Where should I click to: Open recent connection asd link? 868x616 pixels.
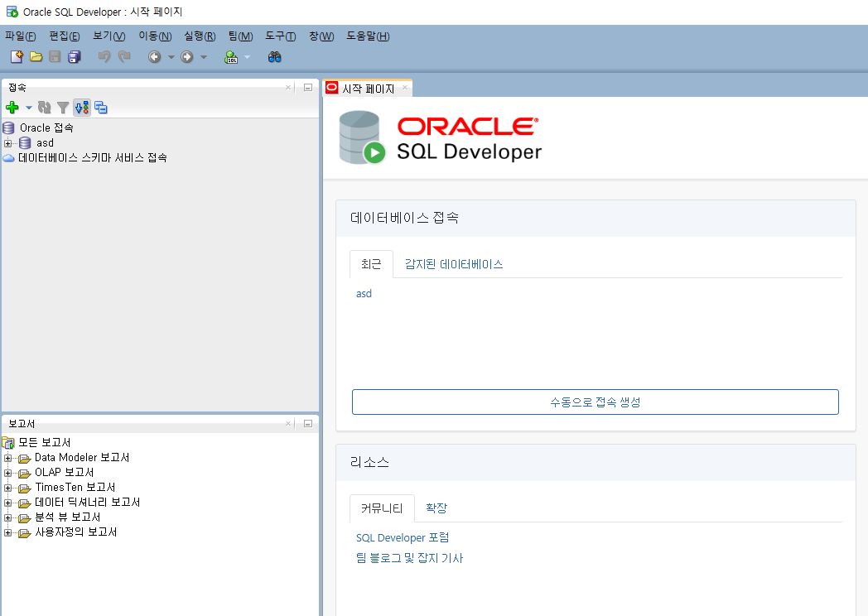click(364, 294)
